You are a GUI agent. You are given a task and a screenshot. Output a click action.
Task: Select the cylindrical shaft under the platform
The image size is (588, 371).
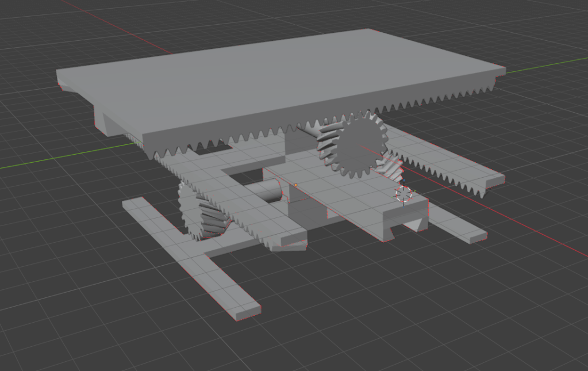click(x=264, y=191)
